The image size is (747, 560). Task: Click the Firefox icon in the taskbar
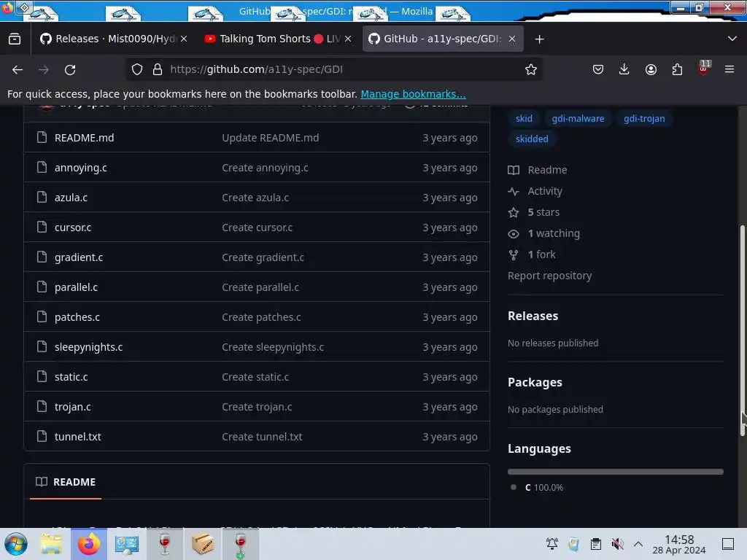click(88, 544)
